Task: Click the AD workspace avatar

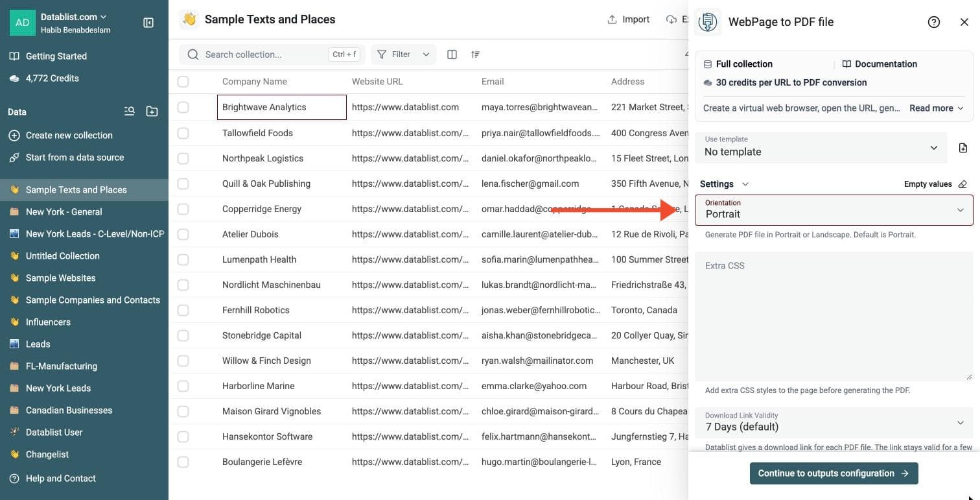Action: click(x=22, y=22)
